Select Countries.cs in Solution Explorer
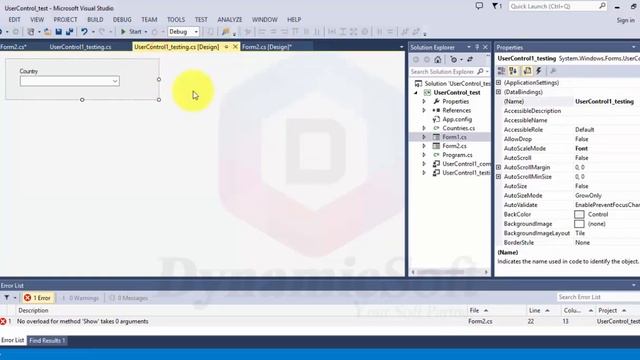Screen dimensions: 640x360 pyautogui.click(x=458, y=128)
